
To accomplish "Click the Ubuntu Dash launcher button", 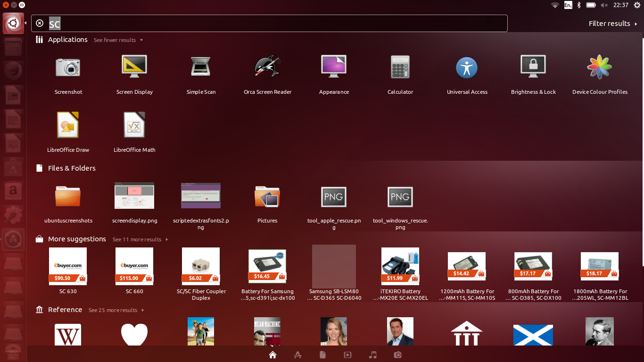I will coord(13,23).
